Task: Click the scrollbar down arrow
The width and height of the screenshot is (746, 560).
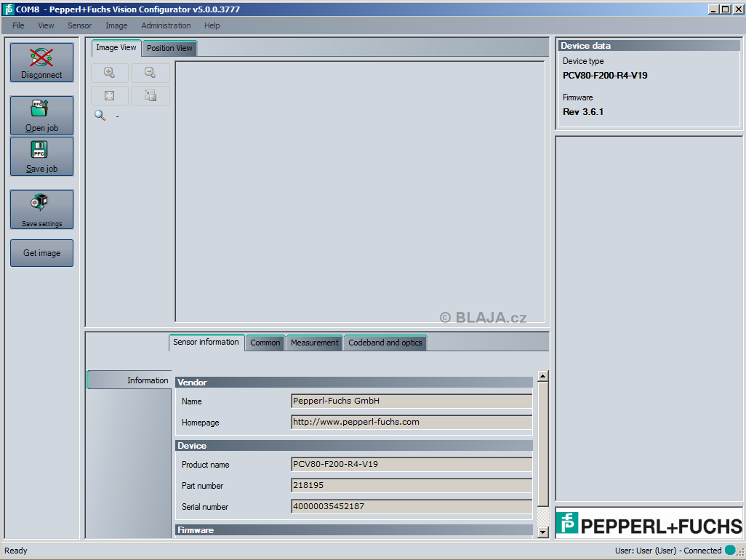Action: point(543,532)
